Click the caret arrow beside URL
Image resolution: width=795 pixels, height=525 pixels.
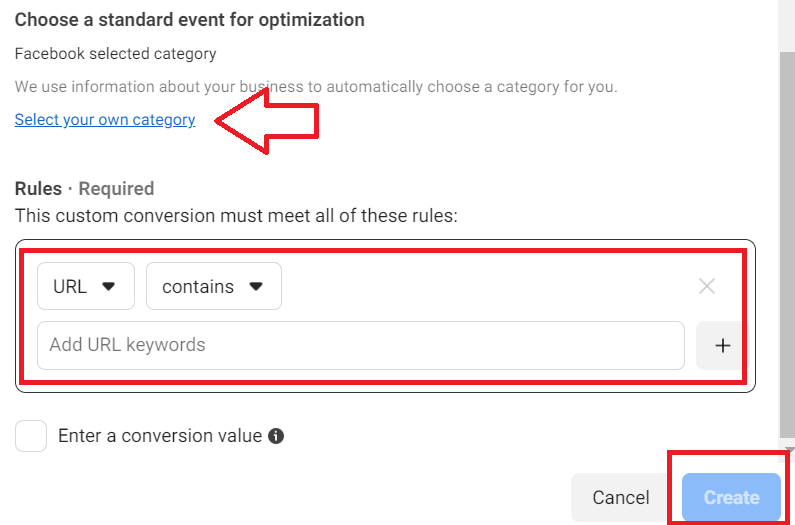109,286
